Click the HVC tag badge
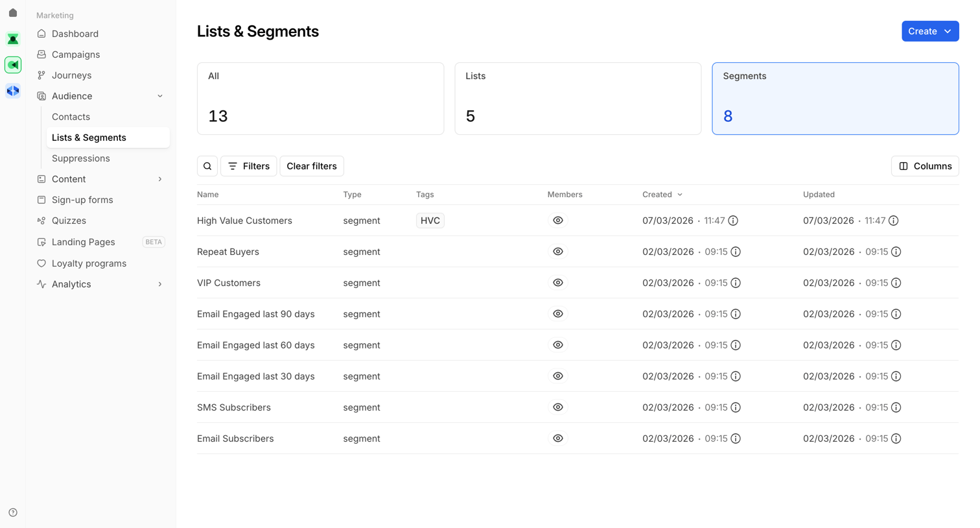The image size is (980, 528). click(x=430, y=221)
